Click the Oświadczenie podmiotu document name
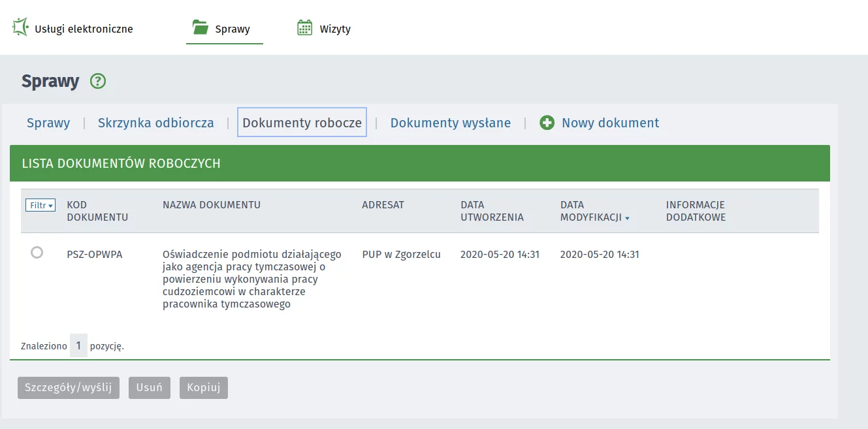 pos(251,279)
